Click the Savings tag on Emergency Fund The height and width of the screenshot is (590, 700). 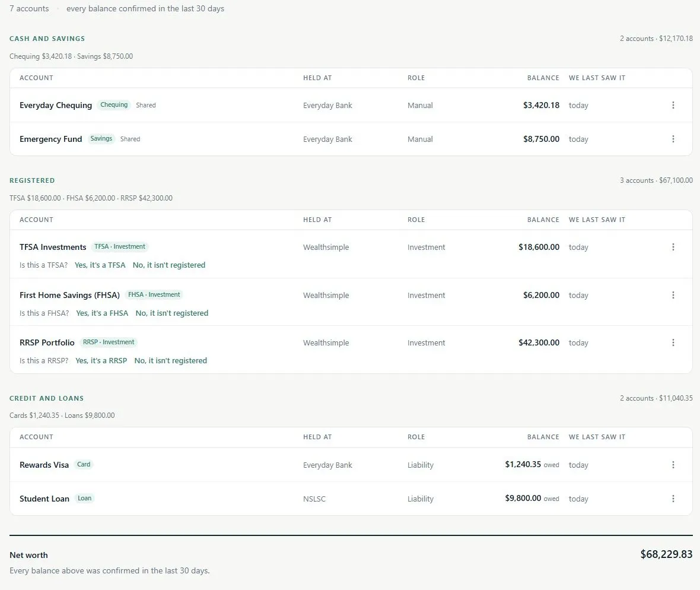(101, 138)
